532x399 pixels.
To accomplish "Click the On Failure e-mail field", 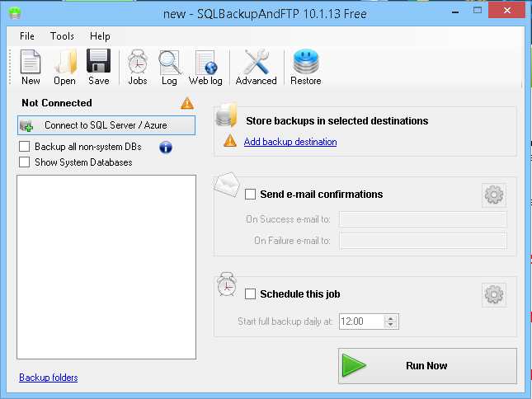I will (x=423, y=241).
